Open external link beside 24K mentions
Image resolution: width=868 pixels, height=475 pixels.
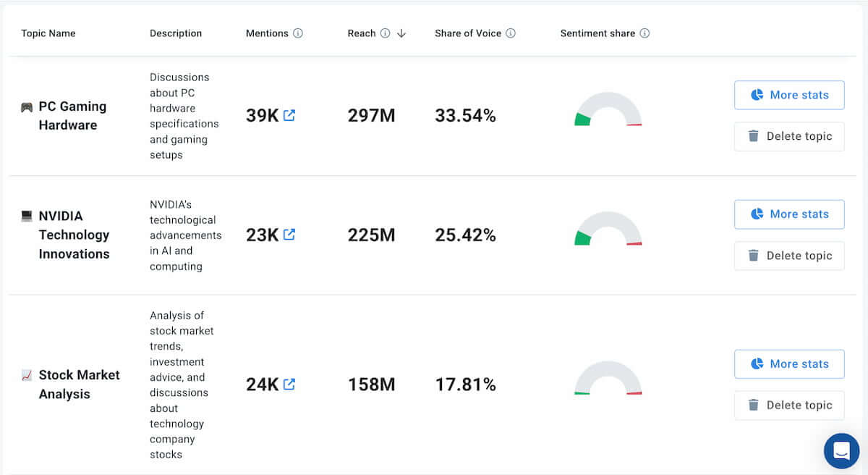pyautogui.click(x=289, y=384)
